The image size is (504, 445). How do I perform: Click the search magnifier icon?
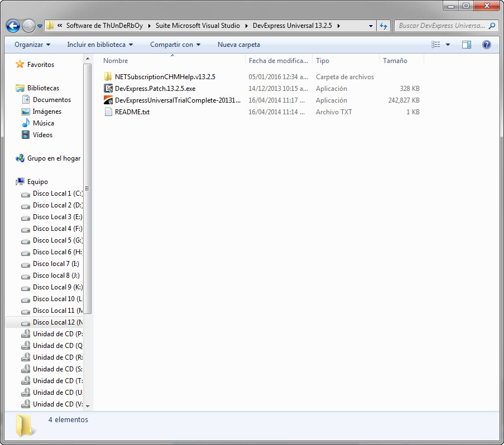point(492,26)
